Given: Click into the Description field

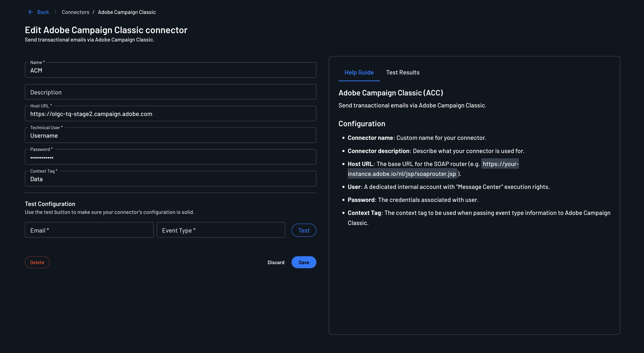Looking at the screenshot, I should (x=171, y=92).
